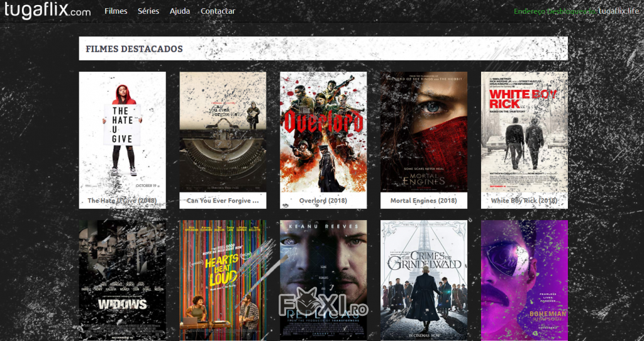Click The Hate U Give (2018) title

coord(122,201)
